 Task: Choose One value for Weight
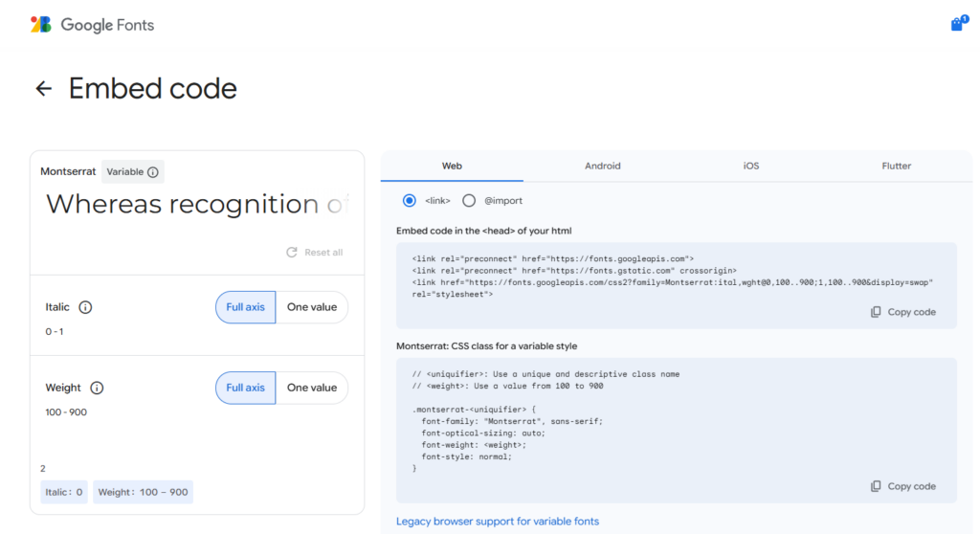pyautogui.click(x=312, y=388)
